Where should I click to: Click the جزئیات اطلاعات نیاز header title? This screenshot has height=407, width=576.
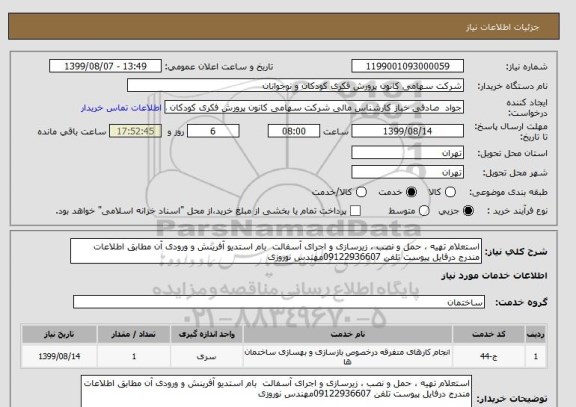pos(503,28)
